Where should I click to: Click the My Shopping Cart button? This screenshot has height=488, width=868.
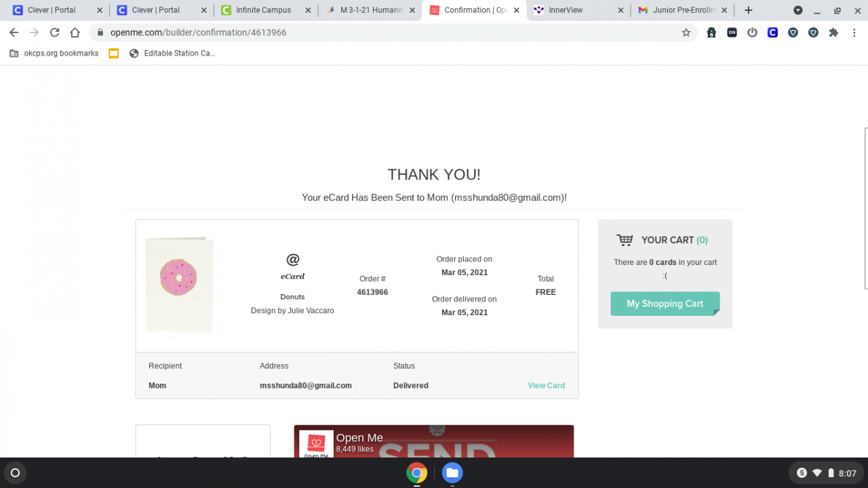[x=665, y=304]
